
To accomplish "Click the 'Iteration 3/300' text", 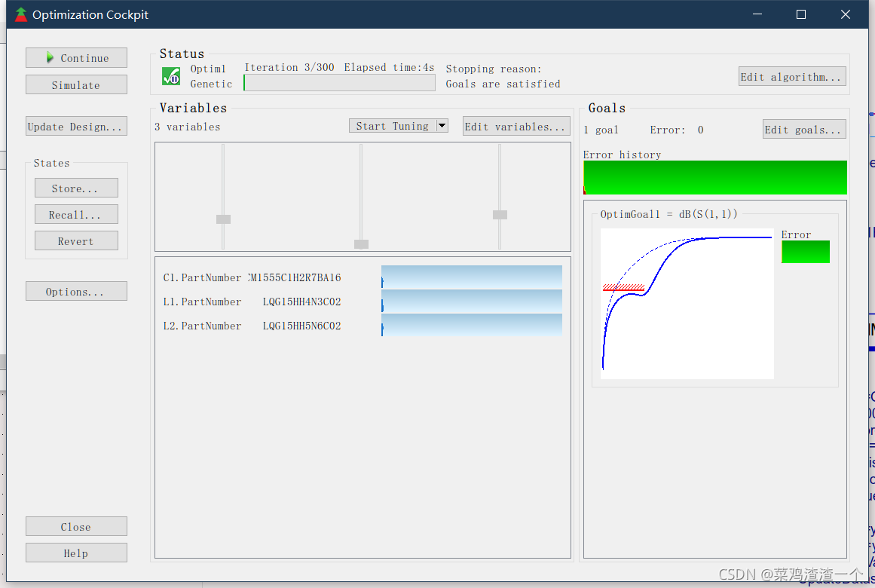I will tap(289, 68).
